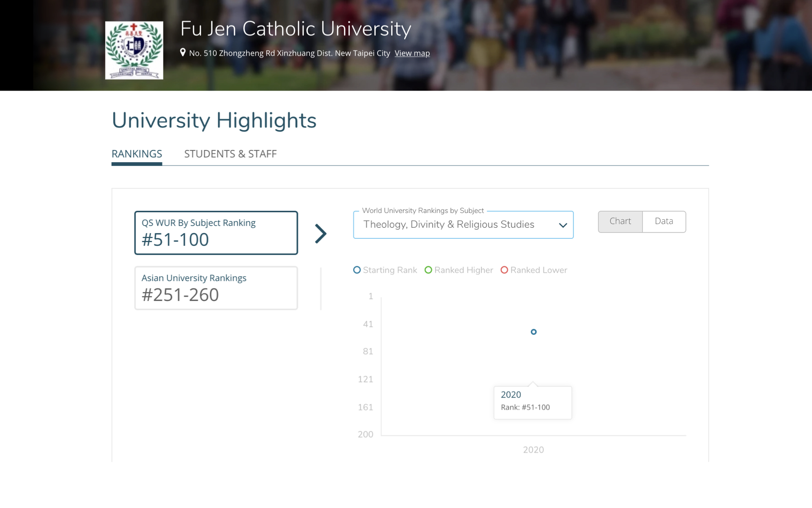Click the Ranked Higher indicator dot
The height and width of the screenshot is (508, 812).
pyautogui.click(x=427, y=270)
